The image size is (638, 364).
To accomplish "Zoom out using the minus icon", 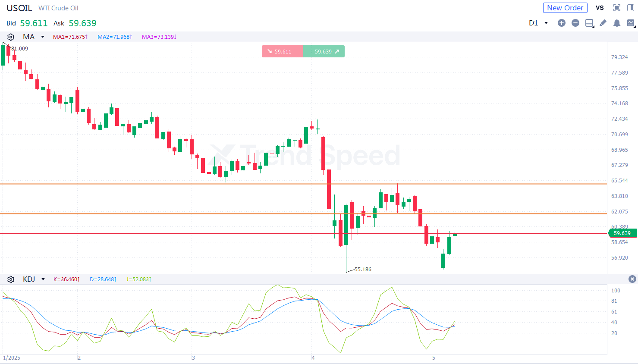I will click(575, 23).
